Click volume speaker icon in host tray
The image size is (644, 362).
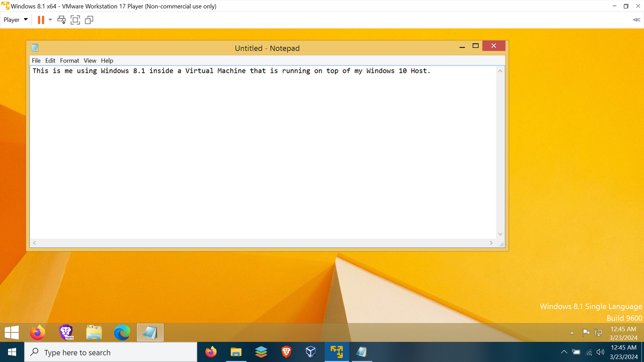[x=600, y=352]
